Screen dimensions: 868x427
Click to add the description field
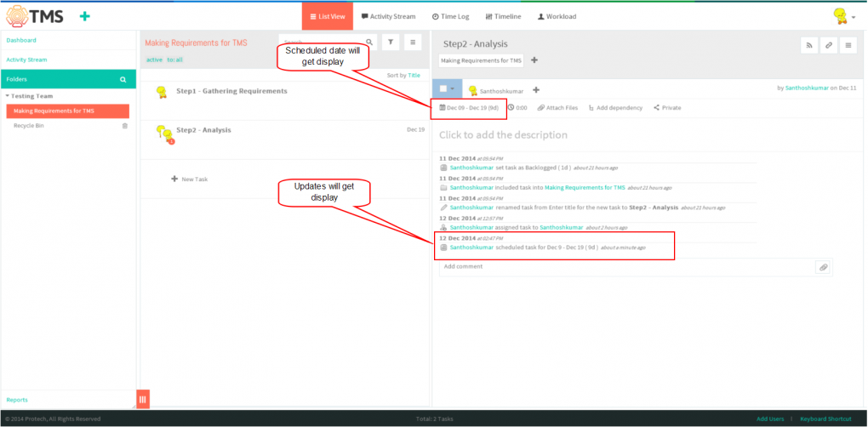[x=503, y=135]
